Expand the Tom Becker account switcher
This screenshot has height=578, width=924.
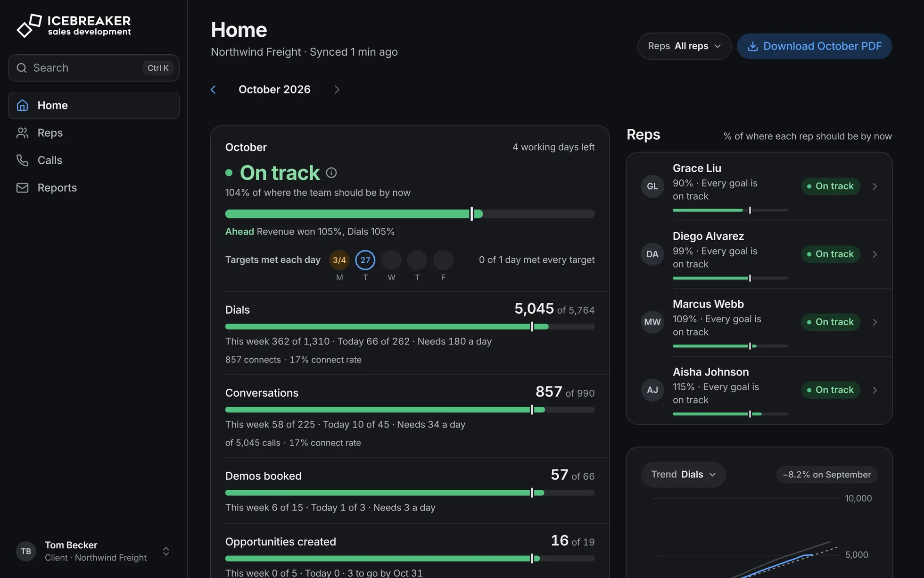[x=166, y=551]
